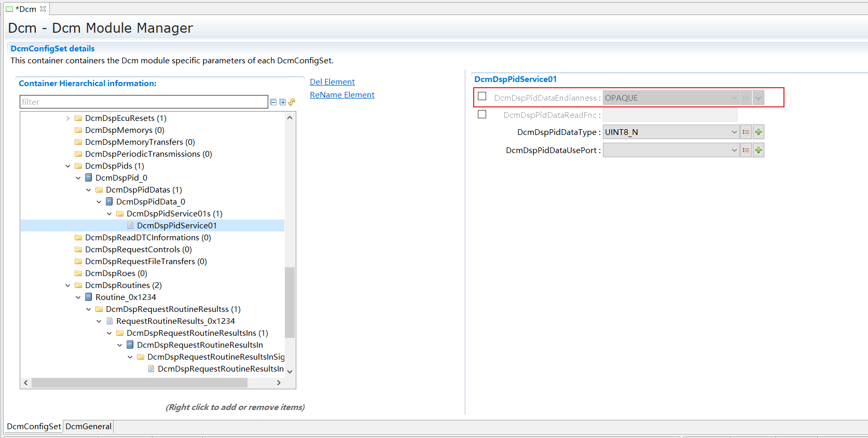Click the tree filter text field
This screenshot has width=868, height=438.
(144, 102)
